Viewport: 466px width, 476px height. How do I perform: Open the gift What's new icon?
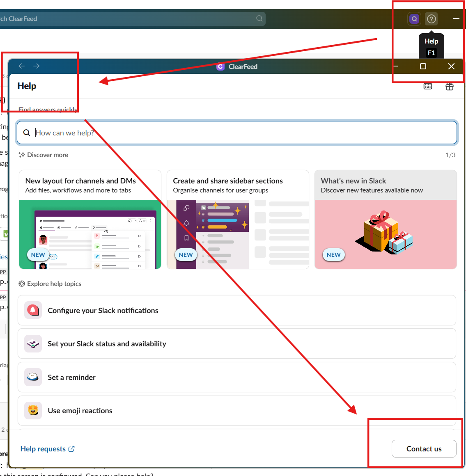point(450,87)
